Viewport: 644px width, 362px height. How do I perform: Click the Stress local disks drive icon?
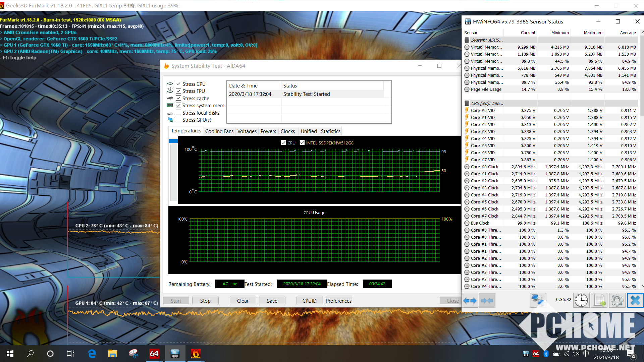pyautogui.click(x=170, y=113)
